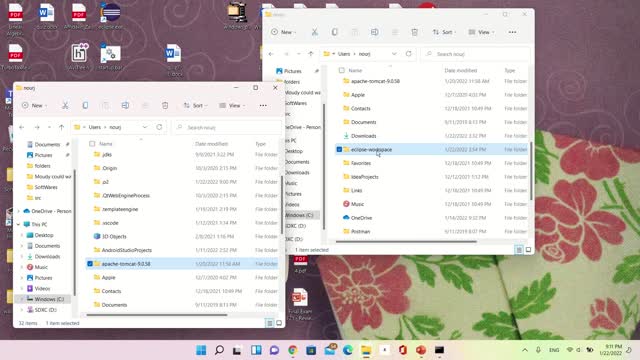Expand address bar history chevron in front window

(144, 127)
